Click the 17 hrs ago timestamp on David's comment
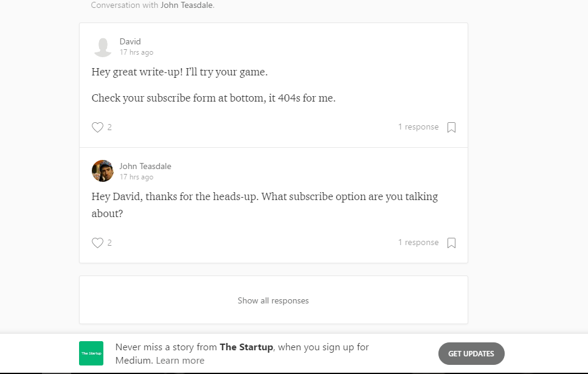The height and width of the screenshot is (374, 588). (136, 52)
